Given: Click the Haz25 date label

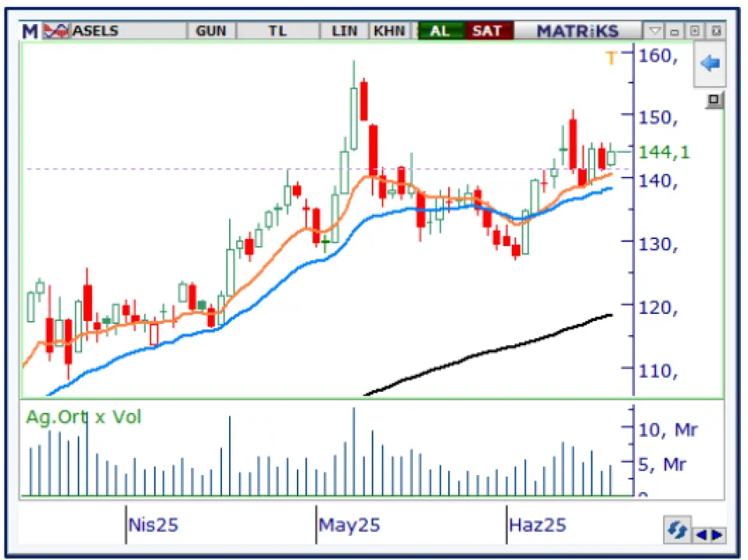Looking at the screenshot, I should click(538, 525).
